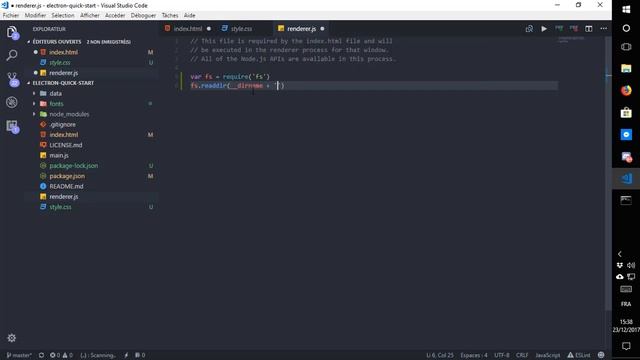Open the Source Control view
The height and width of the screenshot is (360, 640).
(12, 78)
